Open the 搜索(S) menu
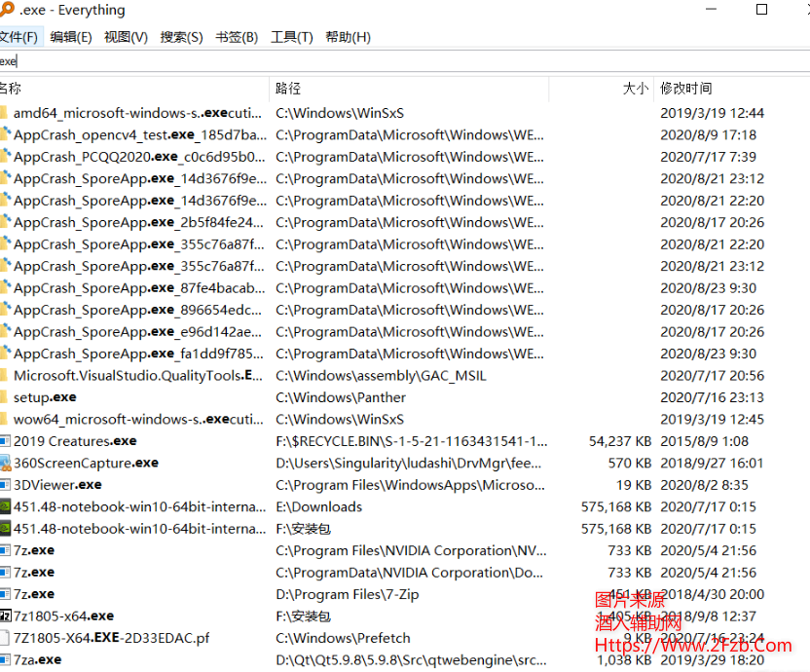 point(181,37)
